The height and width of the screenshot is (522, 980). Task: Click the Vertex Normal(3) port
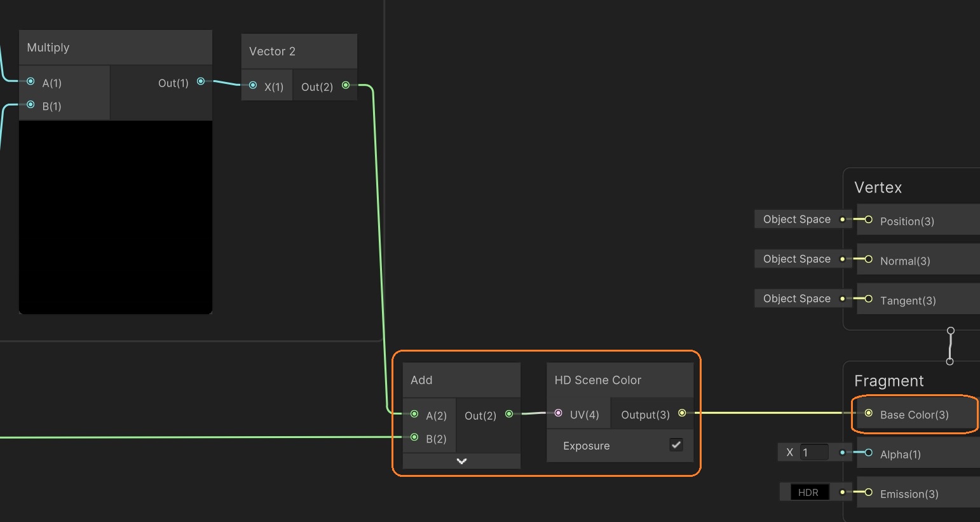point(869,259)
